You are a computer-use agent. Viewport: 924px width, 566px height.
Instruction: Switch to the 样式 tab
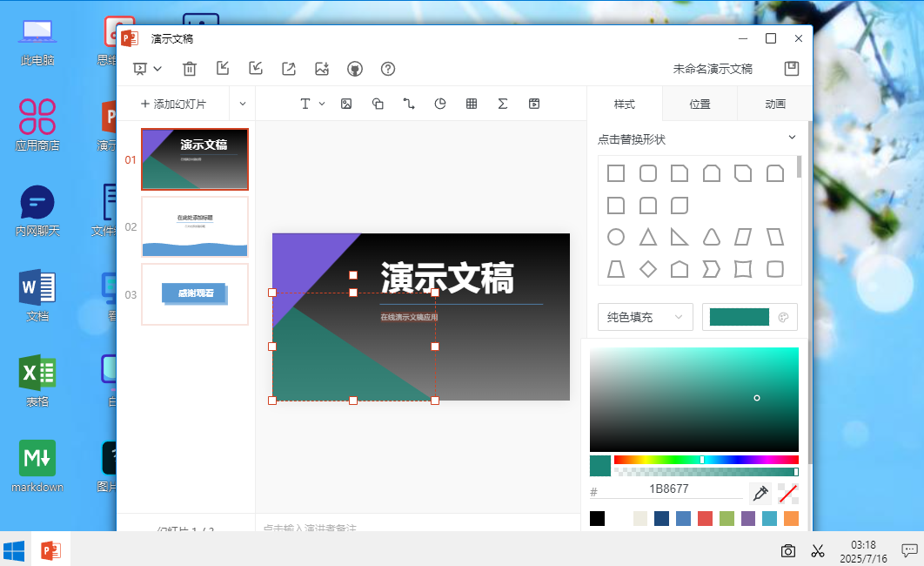coord(625,104)
